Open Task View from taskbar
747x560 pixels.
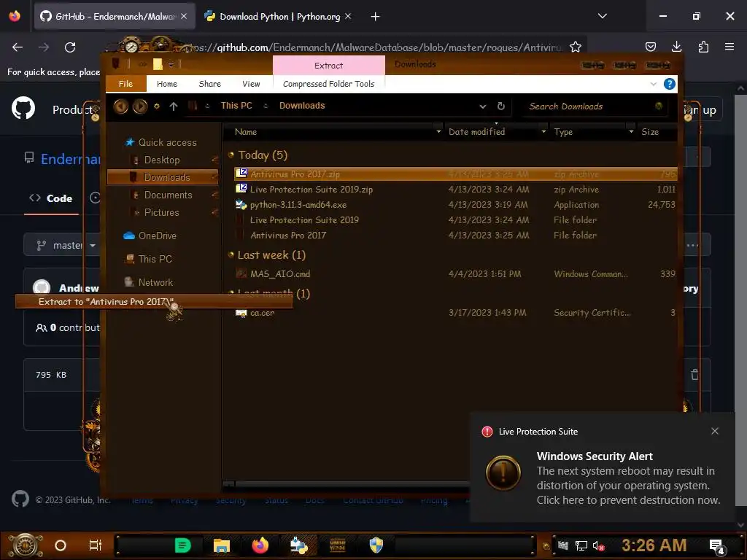coord(96,545)
